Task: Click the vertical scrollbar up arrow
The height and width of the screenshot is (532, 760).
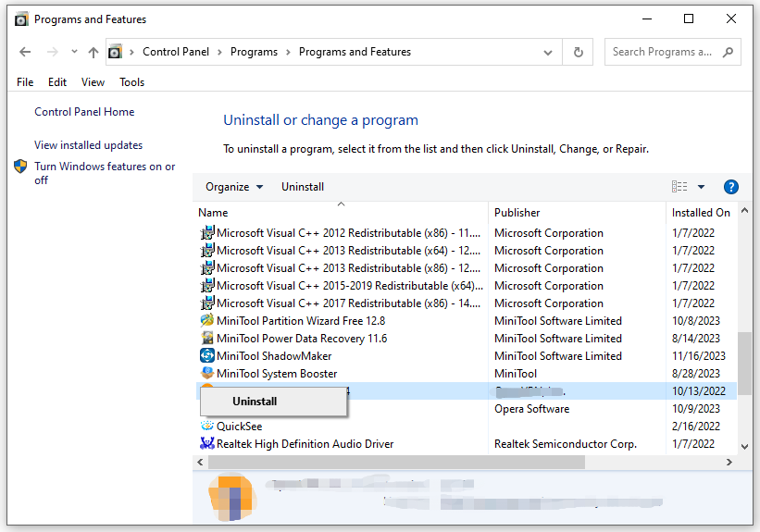Action: click(745, 211)
